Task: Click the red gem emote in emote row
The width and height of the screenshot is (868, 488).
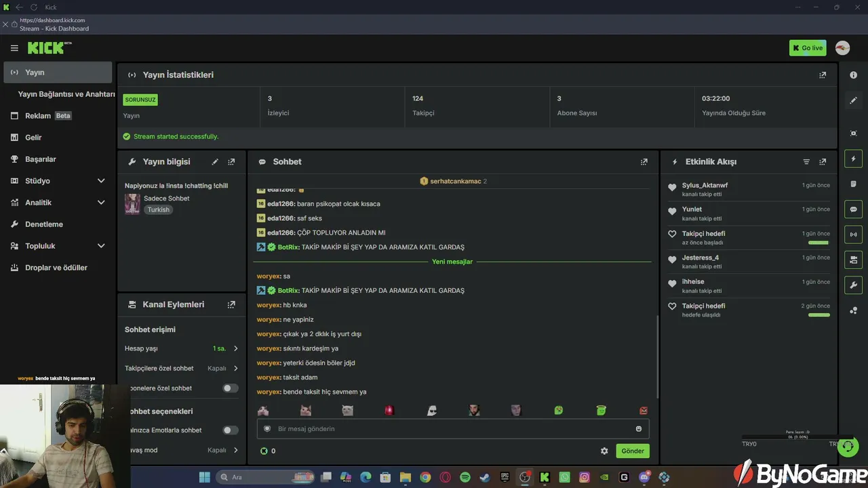Action: (389, 410)
